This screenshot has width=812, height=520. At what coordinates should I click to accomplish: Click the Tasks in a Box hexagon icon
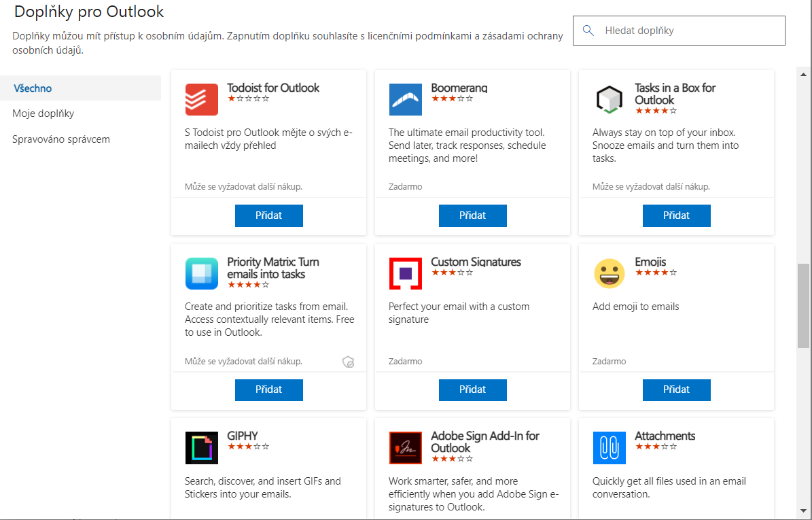tap(609, 99)
